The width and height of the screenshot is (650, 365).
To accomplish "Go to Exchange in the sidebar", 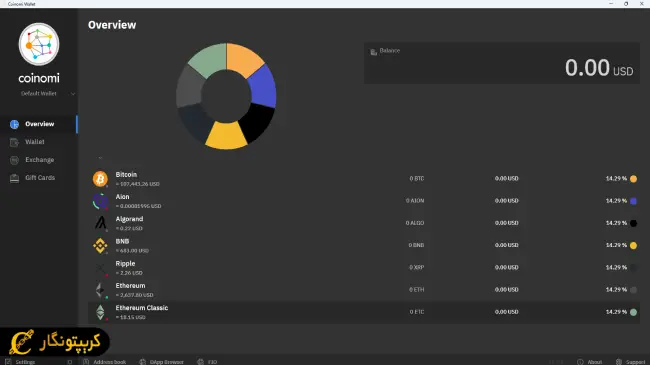I will pos(39,160).
